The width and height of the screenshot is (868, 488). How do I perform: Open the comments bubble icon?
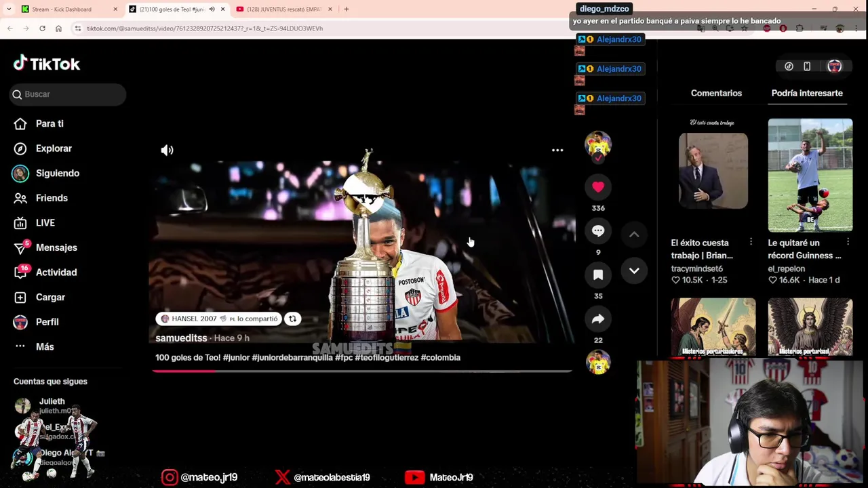tap(598, 231)
